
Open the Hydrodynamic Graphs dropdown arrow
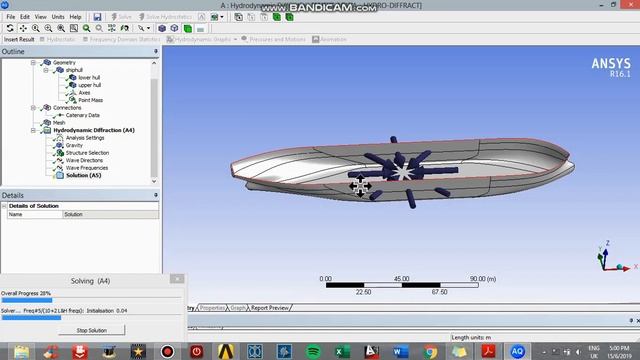236,39
